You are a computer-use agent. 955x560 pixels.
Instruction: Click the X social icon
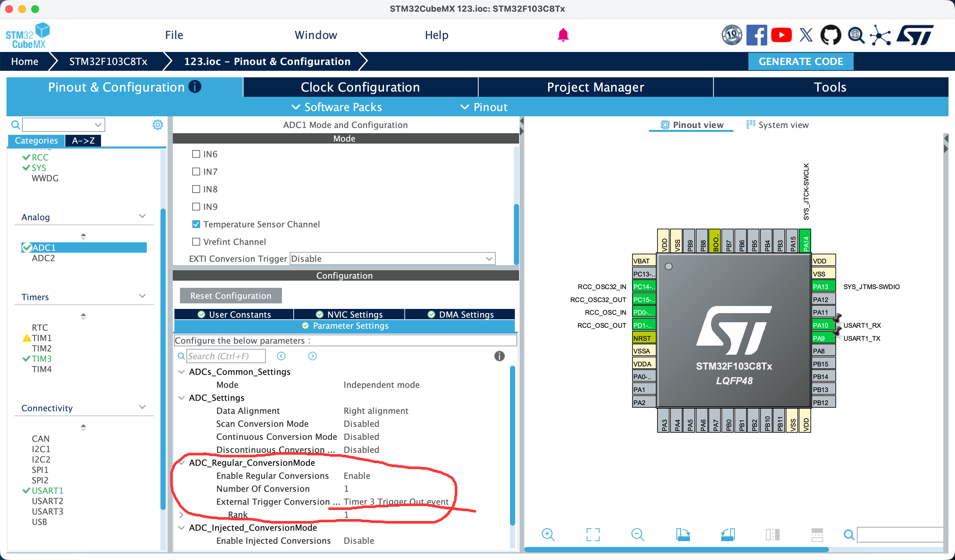806,35
